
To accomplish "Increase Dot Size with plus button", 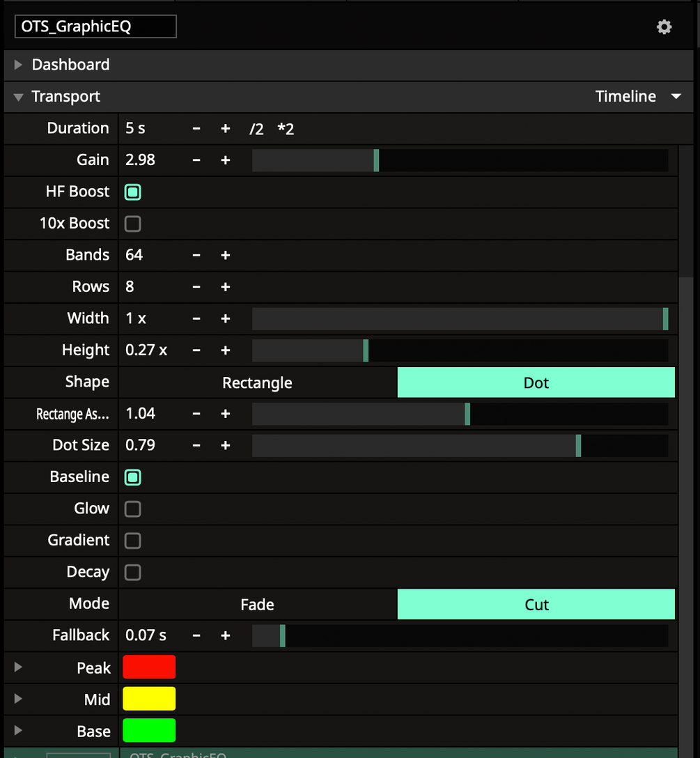I will coord(226,445).
